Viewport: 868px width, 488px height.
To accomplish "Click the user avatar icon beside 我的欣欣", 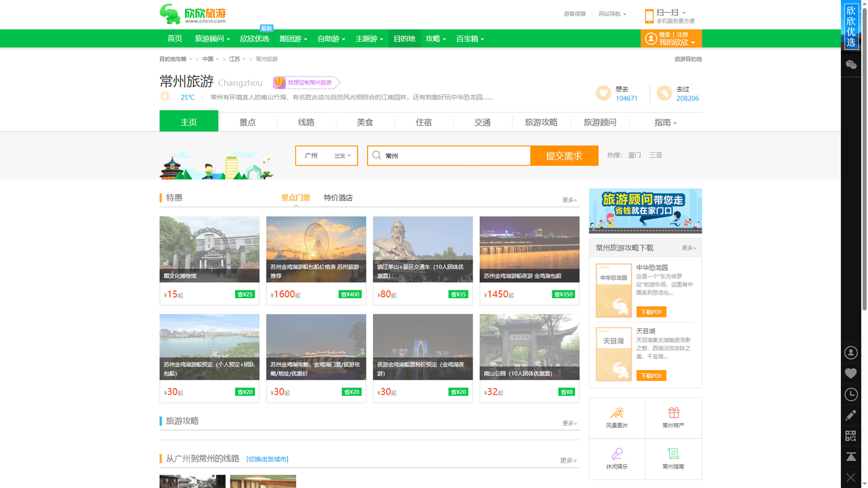I will coord(650,39).
